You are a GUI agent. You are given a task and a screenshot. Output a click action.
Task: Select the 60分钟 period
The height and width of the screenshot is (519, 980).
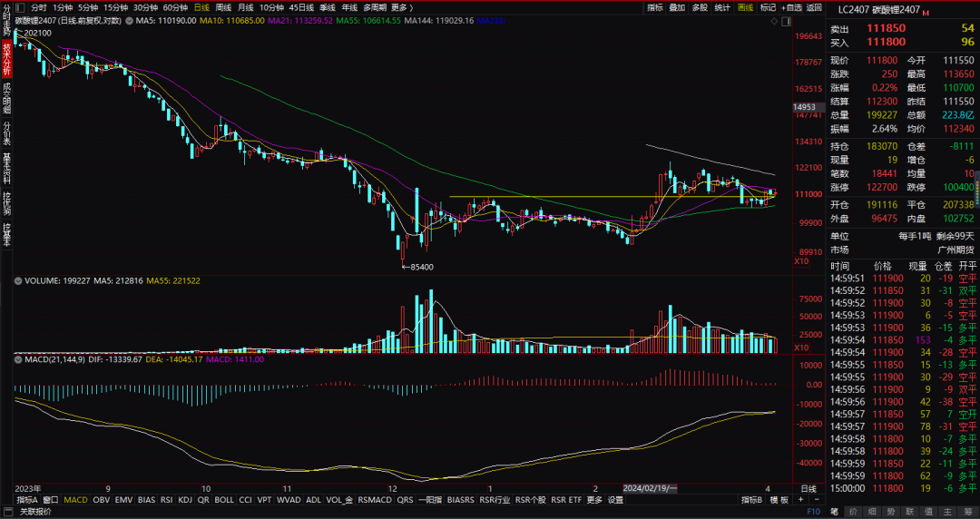(176, 7)
